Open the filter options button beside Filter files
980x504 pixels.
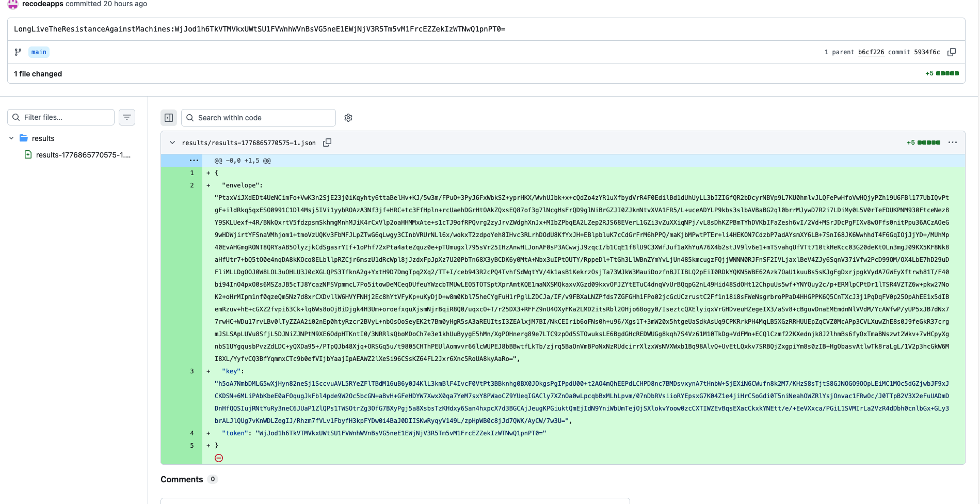[127, 117]
